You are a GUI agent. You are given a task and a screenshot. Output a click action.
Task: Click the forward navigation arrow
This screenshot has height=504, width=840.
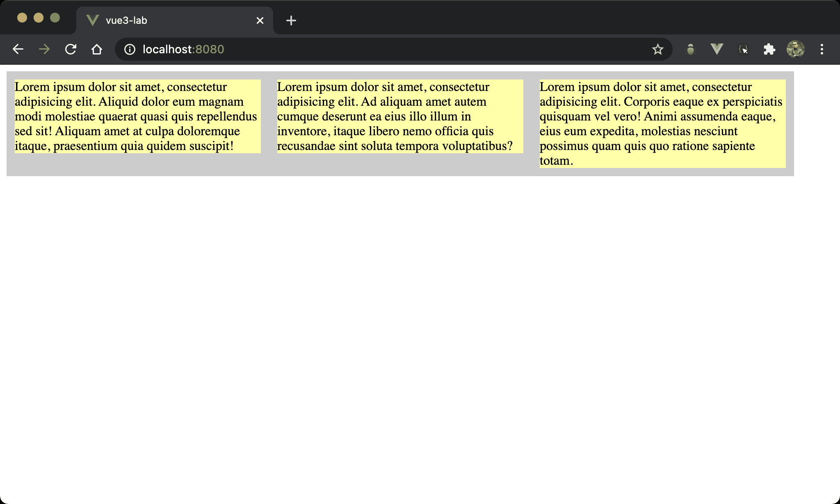point(44,50)
